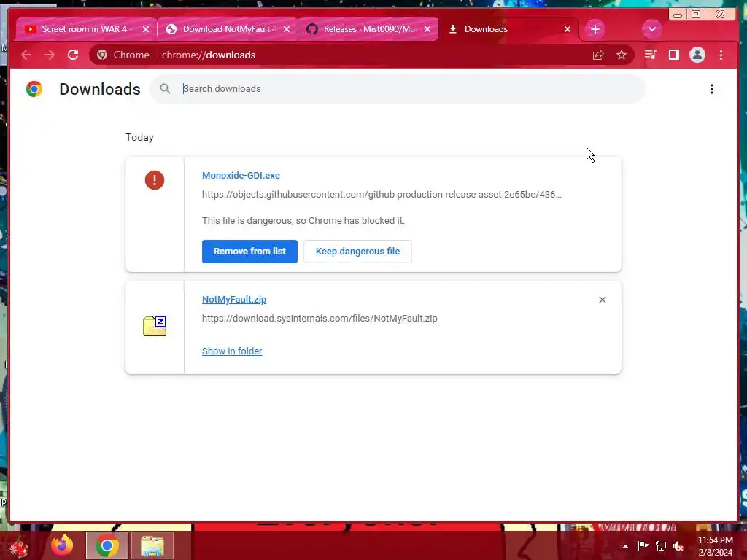Click the Today date heading
Image resolution: width=747 pixels, height=560 pixels.
tap(139, 137)
